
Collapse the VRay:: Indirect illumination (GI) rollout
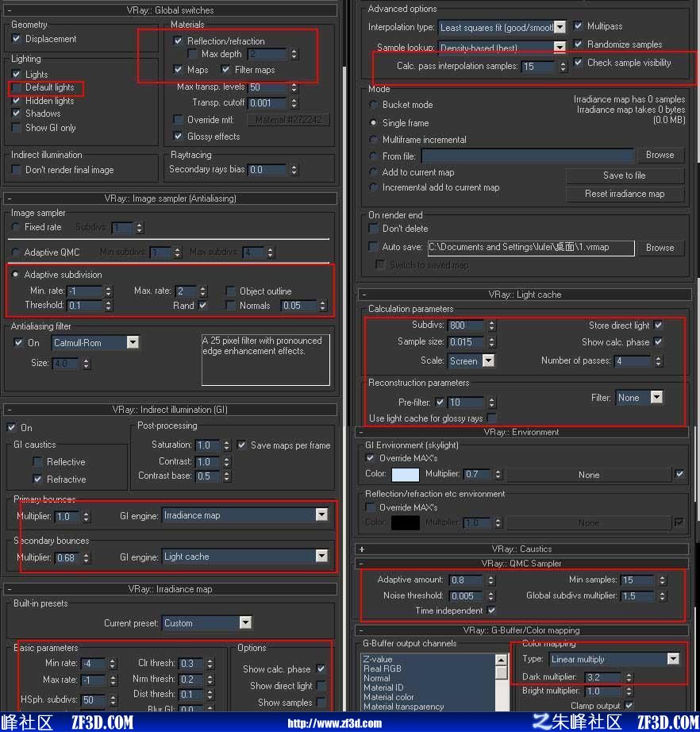click(x=10, y=410)
